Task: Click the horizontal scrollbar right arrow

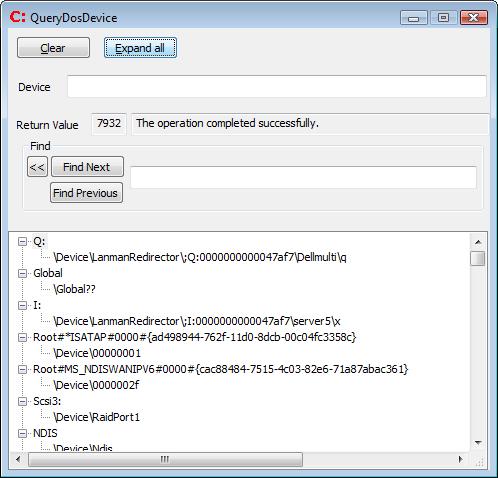Action: [461, 459]
